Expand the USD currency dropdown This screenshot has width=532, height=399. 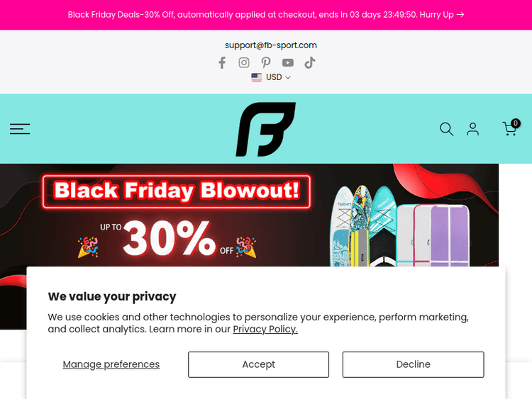pyautogui.click(x=278, y=77)
